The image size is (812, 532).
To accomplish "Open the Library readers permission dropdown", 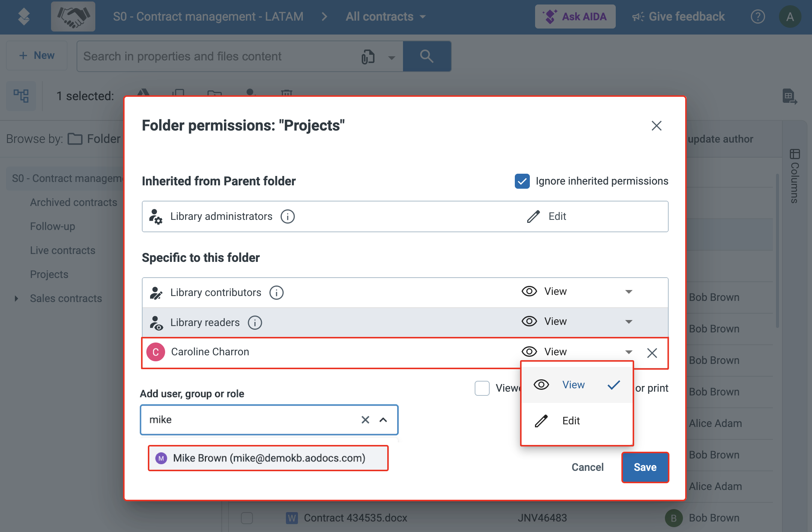I will (629, 322).
